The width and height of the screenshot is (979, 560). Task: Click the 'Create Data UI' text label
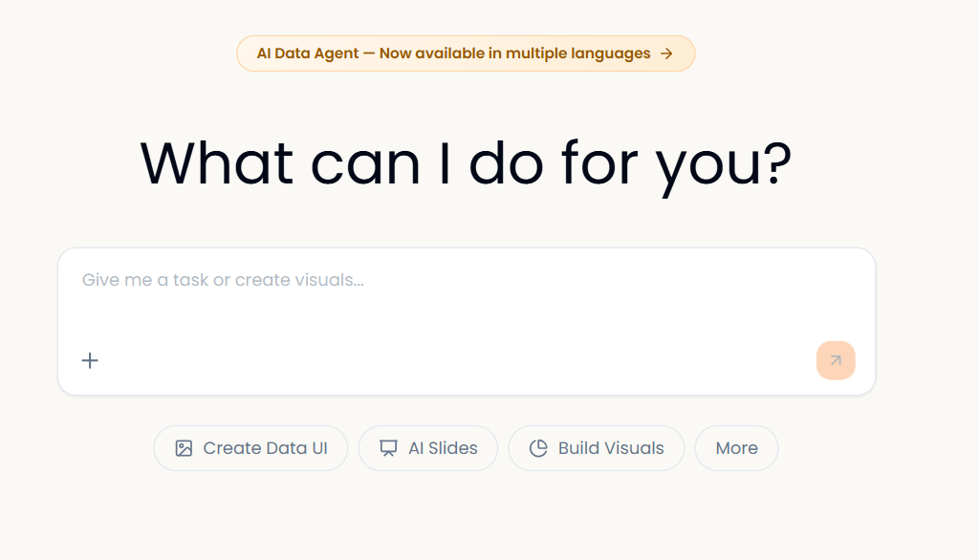[265, 448]
